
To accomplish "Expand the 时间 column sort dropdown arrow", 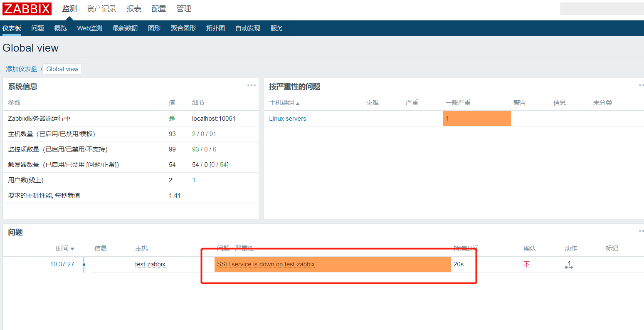I will tap(73, 248).
